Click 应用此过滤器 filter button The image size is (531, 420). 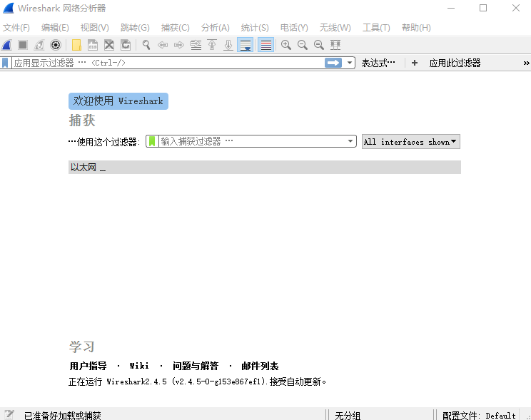click(x=455, y=63)
